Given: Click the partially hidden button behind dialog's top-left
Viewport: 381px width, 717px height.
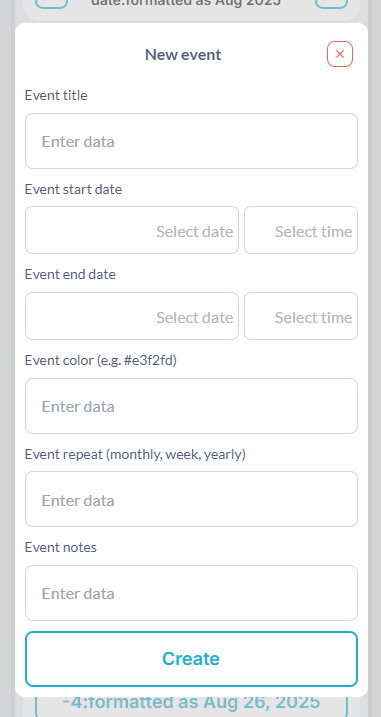Looking at the screenshot, I should pyautogui.click(x=51, y=4).
